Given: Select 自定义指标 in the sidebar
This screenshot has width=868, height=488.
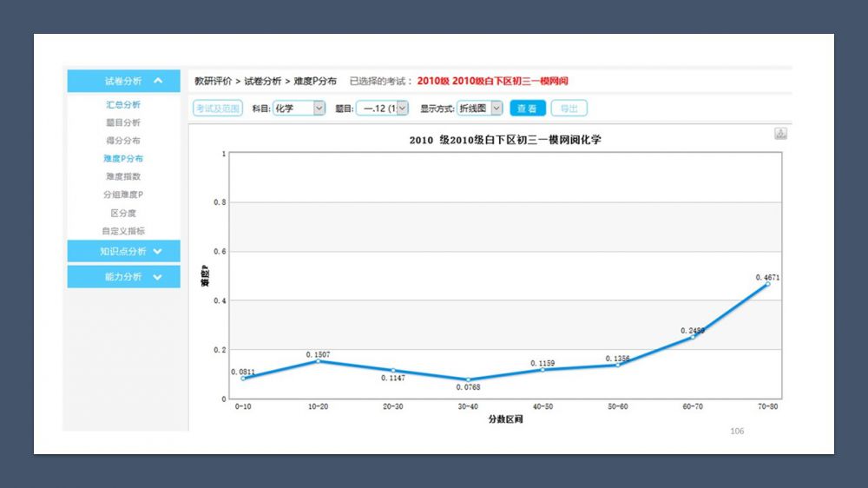Looking at the screenshot, I should [123, 231].
